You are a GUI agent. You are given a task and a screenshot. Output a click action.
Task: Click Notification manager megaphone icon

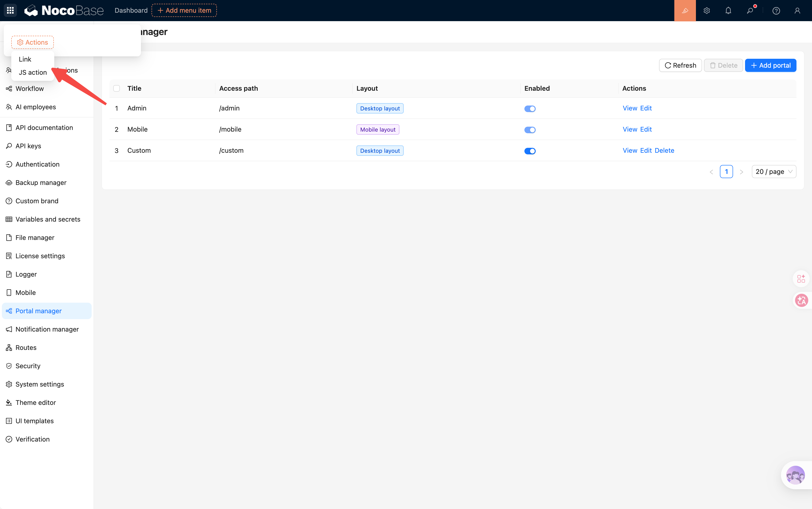point(9,329)
